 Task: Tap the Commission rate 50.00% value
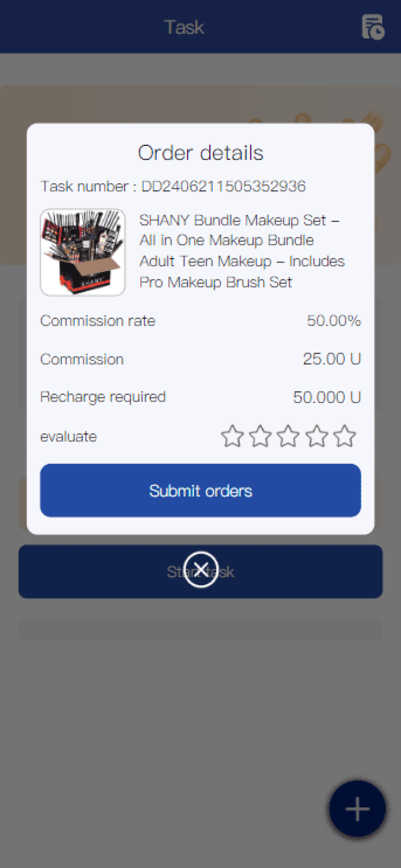[334, 321]
